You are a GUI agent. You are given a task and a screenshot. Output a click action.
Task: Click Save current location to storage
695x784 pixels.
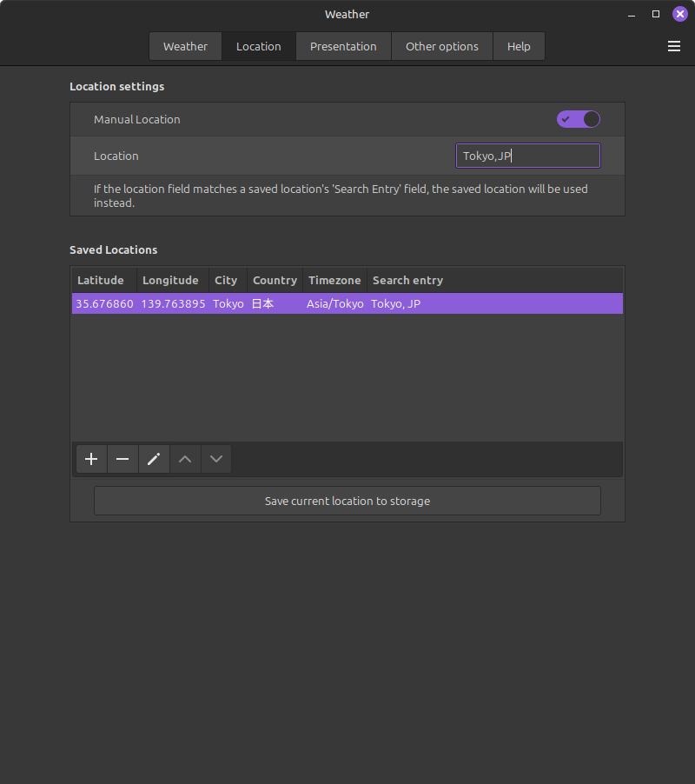(x=347, y=501)
